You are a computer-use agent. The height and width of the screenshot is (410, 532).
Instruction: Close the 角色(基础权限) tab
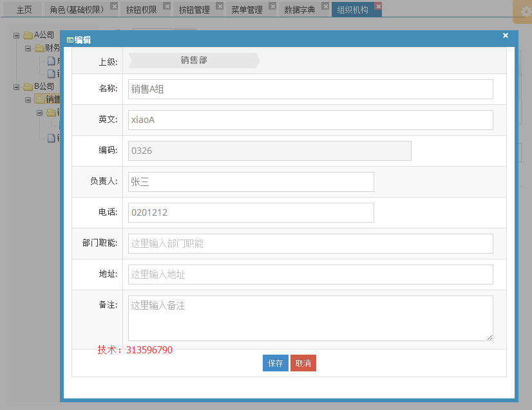(115, 6)
